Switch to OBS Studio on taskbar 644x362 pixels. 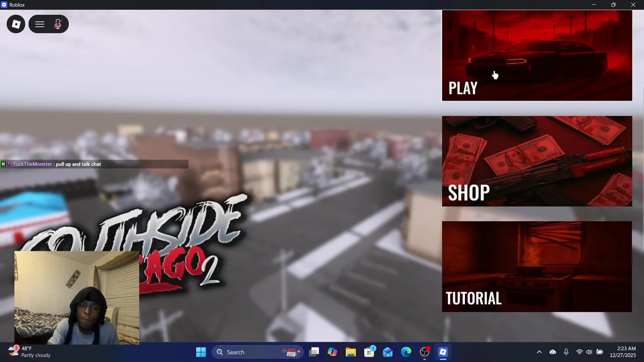point(425,352)
